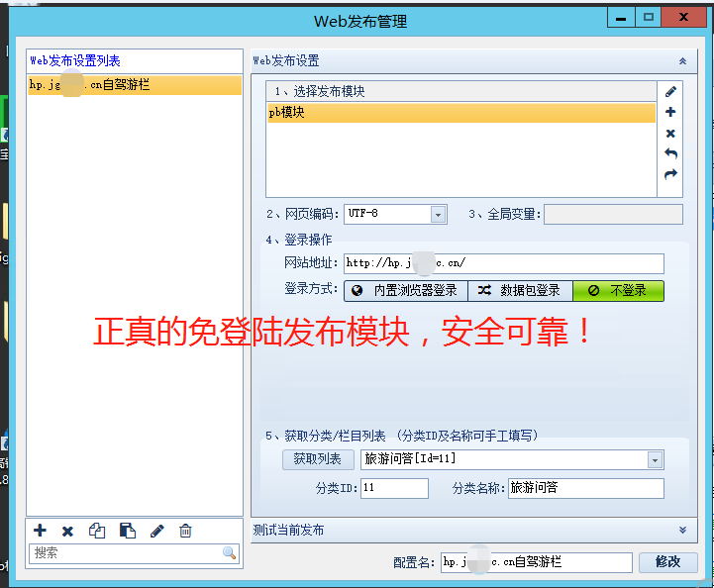Click the 全局变量 field
The image size is (714, 588).
(x=613, y=215)
